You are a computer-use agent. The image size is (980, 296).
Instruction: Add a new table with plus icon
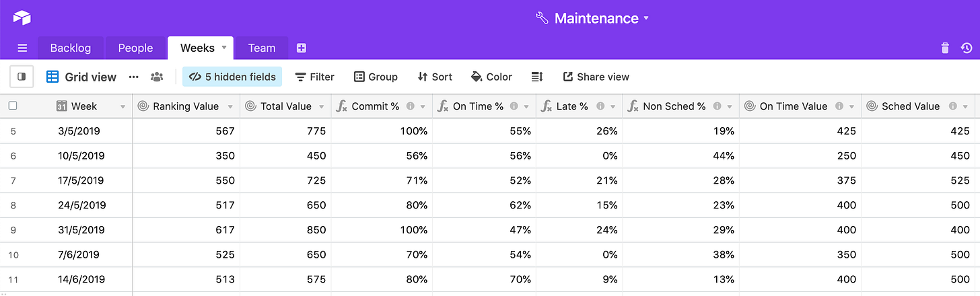(x=302, y=48)
